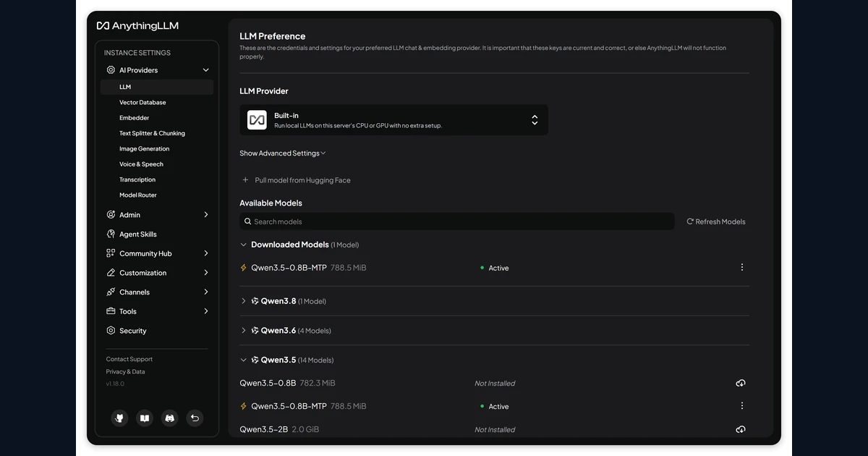Click Not Installed status for Qwen3.5-2B
The width and height of the screenshot is (868, 456).
[495, 430]
